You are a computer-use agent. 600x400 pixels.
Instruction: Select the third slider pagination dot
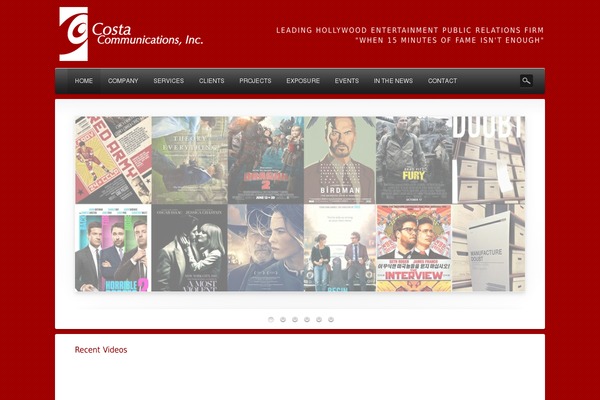(295, 320)
